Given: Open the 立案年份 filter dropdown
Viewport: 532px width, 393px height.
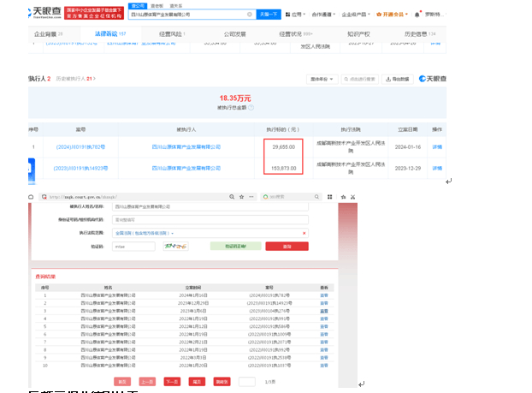Looking at the screenshot, I should pyautogui.click(x=322, y=79).
